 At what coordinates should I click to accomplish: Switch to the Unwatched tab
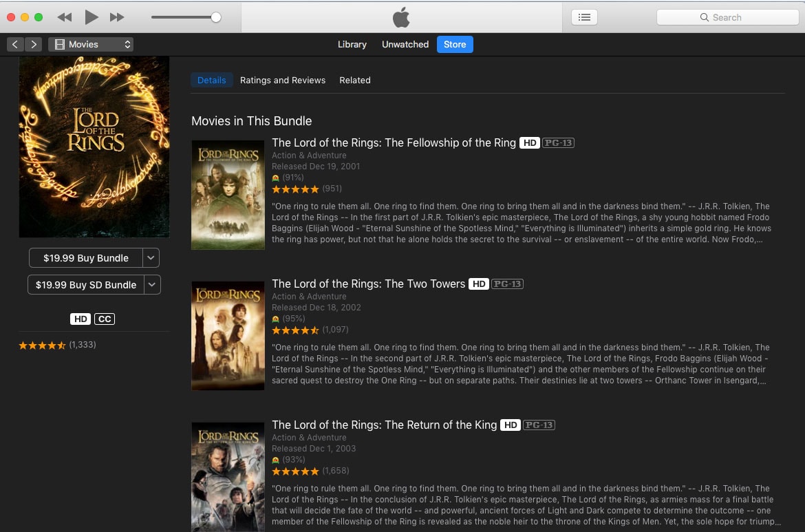point(405,44)
